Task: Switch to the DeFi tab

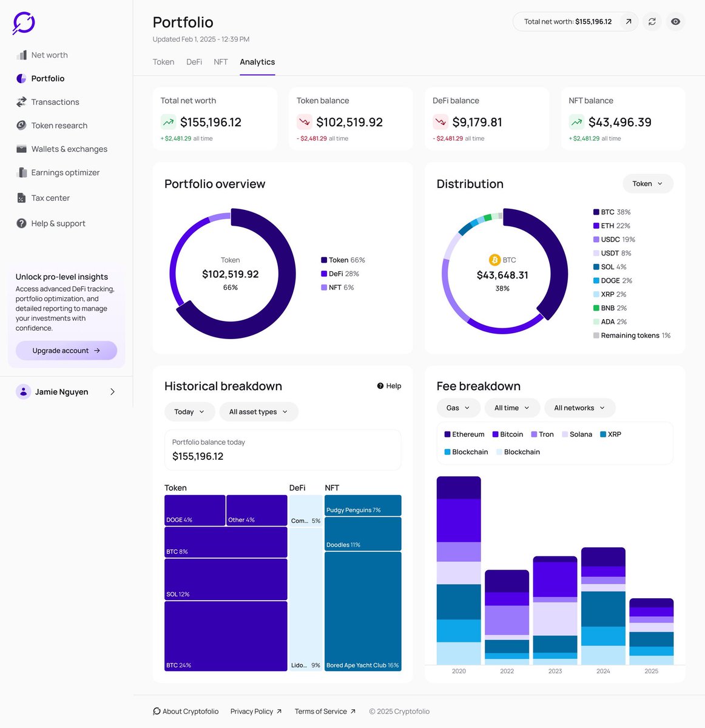Action: pos(194,62)
